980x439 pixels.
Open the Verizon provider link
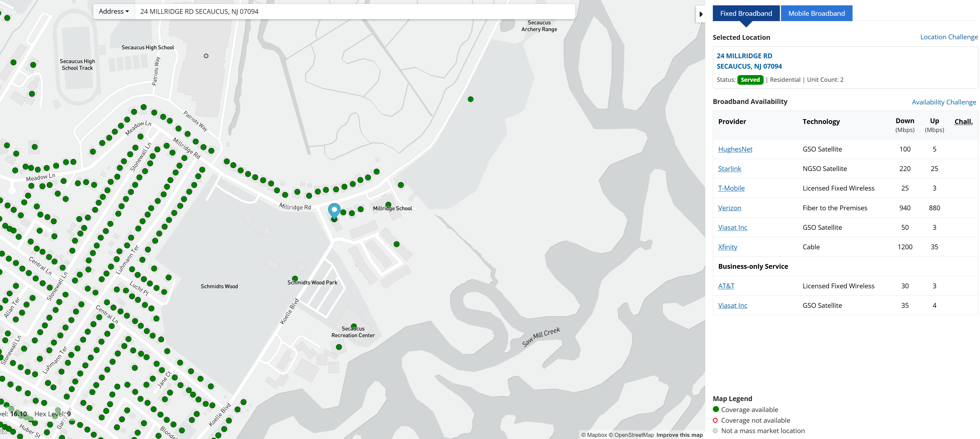click(729, 208)
